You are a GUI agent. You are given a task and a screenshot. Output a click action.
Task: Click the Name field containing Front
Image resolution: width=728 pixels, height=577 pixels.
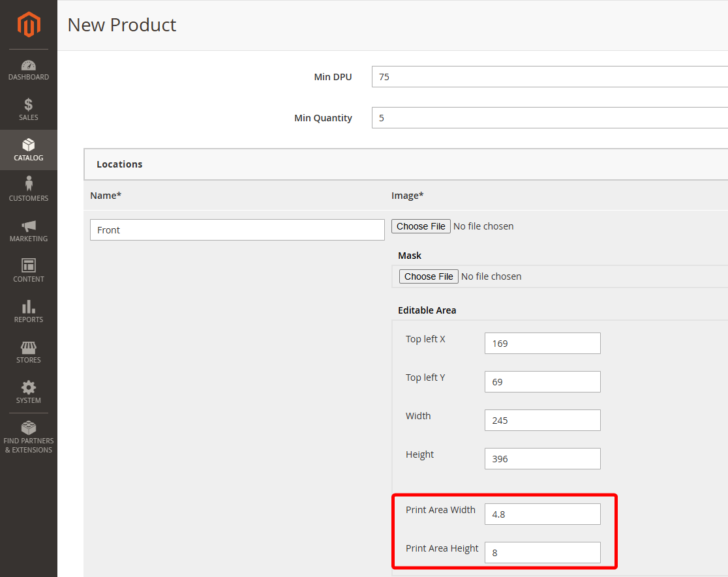click(237, 229)
